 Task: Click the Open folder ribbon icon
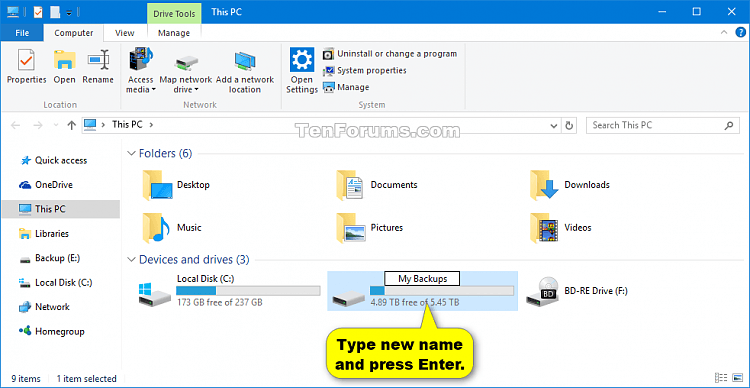point(64,67)
